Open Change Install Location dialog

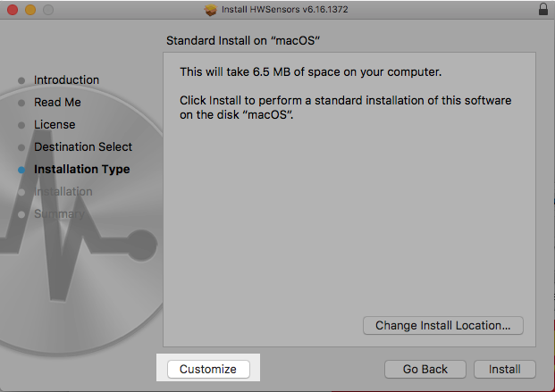click(x=442, y=325)
